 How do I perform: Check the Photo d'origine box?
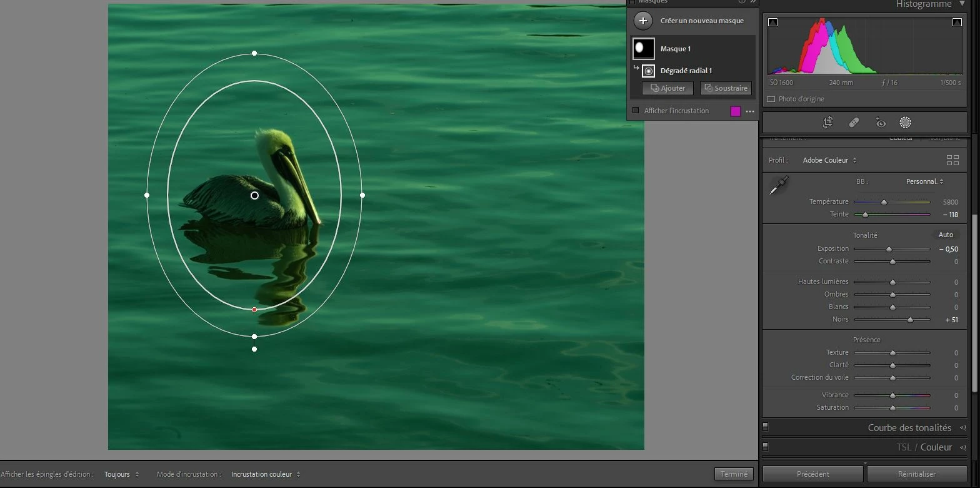point(771,99)
